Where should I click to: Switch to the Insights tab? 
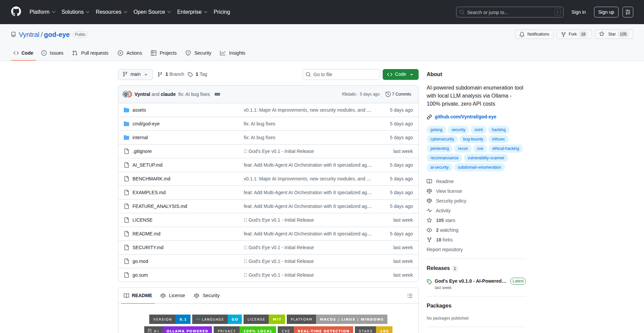pos(232,53)
